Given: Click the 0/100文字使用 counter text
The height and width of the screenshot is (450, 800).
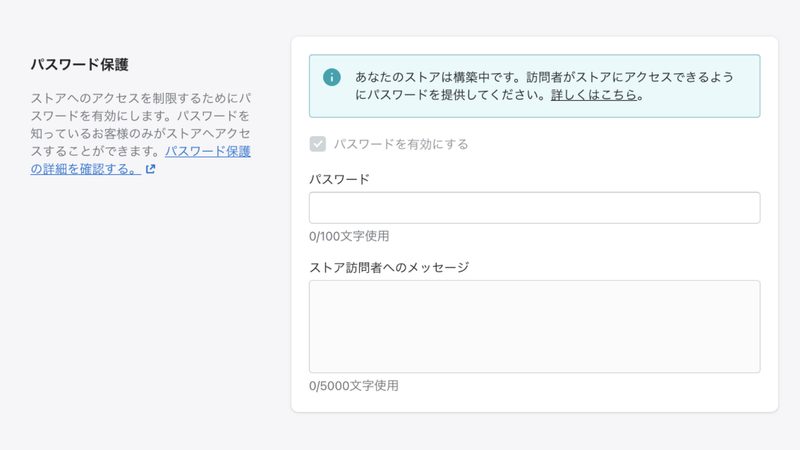Looking at the screenshot, I should pos(349,236).
